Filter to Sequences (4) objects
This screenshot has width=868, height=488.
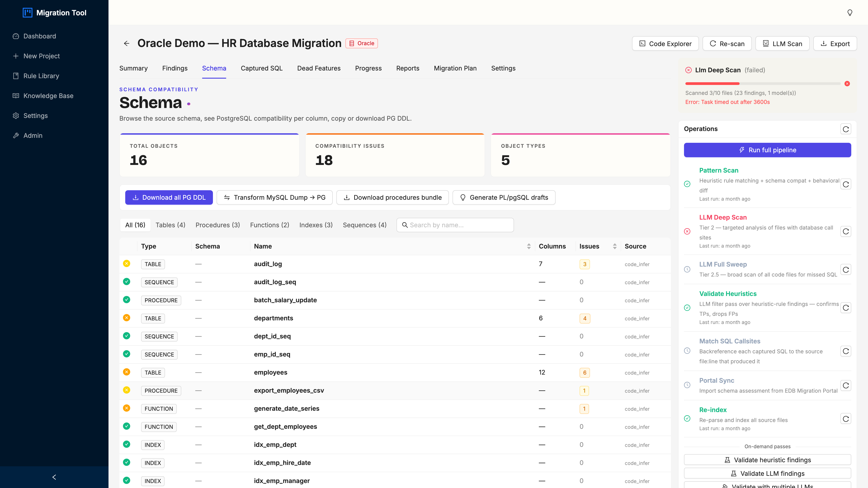pyautogui.click(x=365, y=225)
